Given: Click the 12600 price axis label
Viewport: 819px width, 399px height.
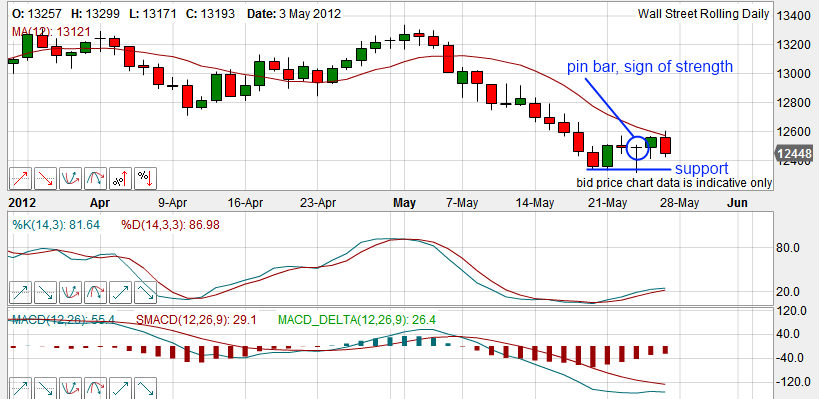Looking at the screenshot, I should 794,132.
